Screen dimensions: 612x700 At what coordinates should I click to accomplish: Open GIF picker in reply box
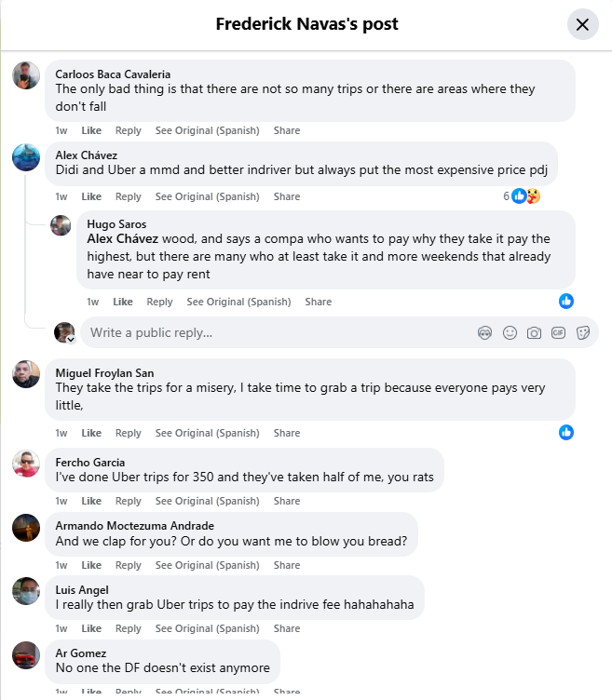click(x=558, y=333)
